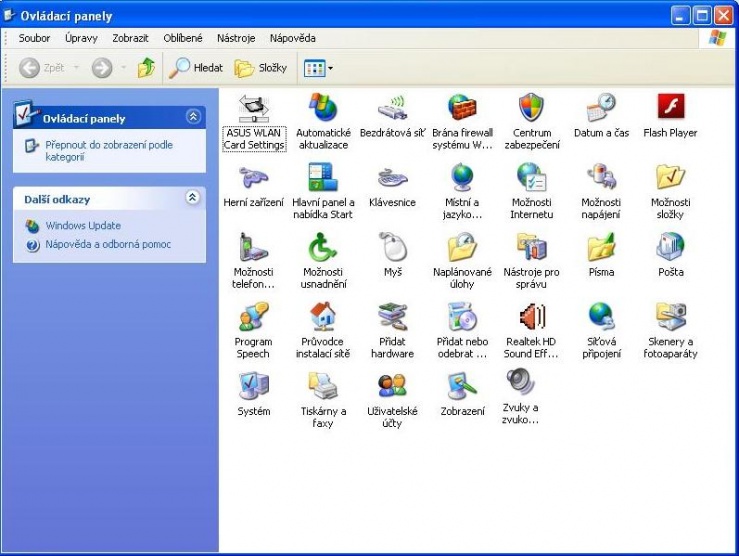Open Uživatelské účty icon
The width and height of the screenshot is (739, 556).
coord(392,386)
